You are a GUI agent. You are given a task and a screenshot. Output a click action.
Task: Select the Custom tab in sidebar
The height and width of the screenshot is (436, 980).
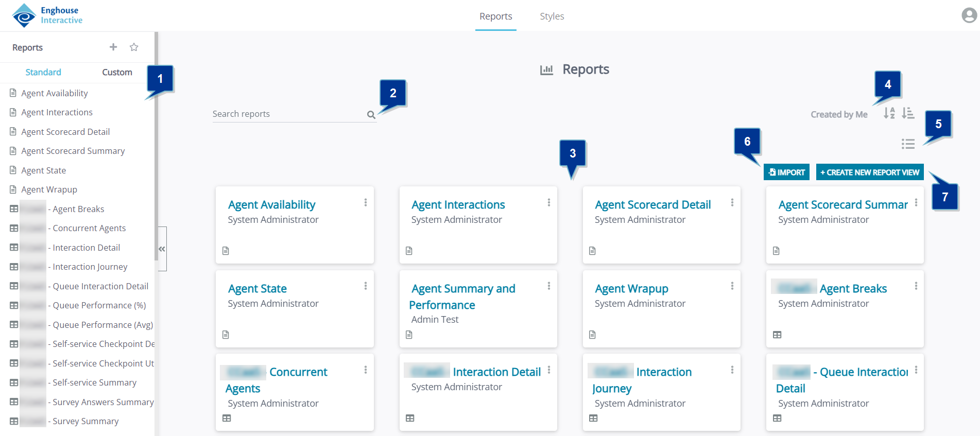117,73
